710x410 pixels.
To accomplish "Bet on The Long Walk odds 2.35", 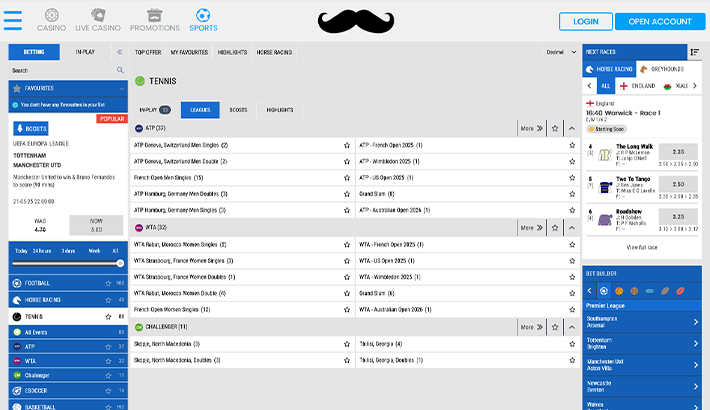I will point(678,152).
